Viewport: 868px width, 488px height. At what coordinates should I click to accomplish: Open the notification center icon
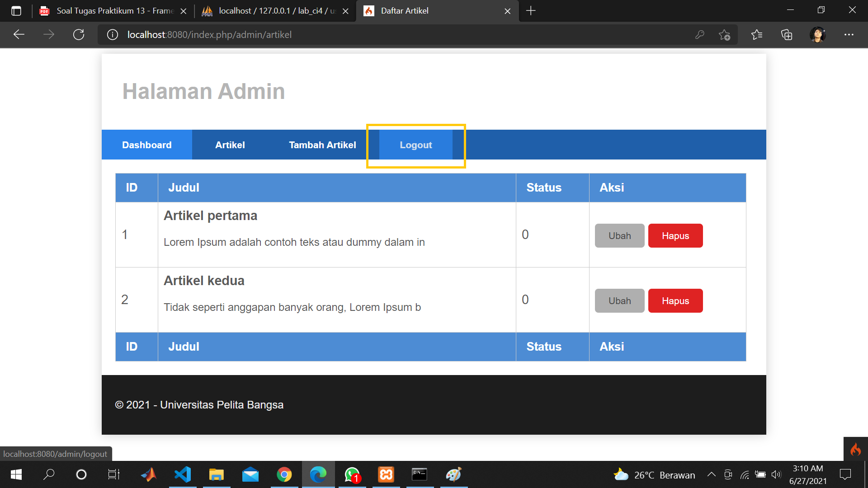click(x=845, y=474)
